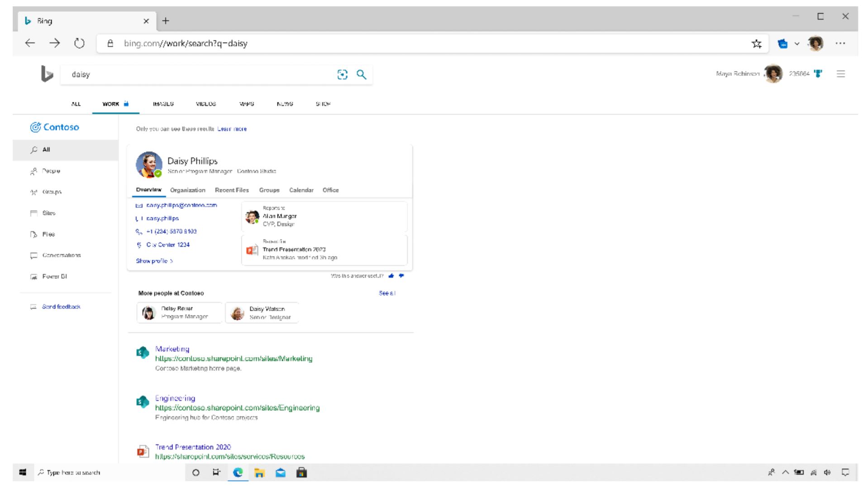
Task: Add page to favorites star icon
Action: 756,43
